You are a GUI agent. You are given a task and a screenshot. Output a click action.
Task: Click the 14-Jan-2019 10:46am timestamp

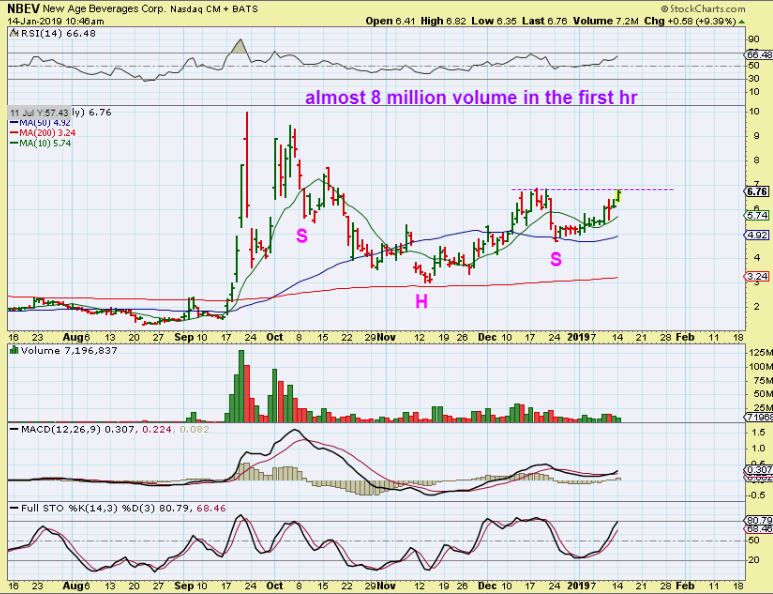coord(56,21)
